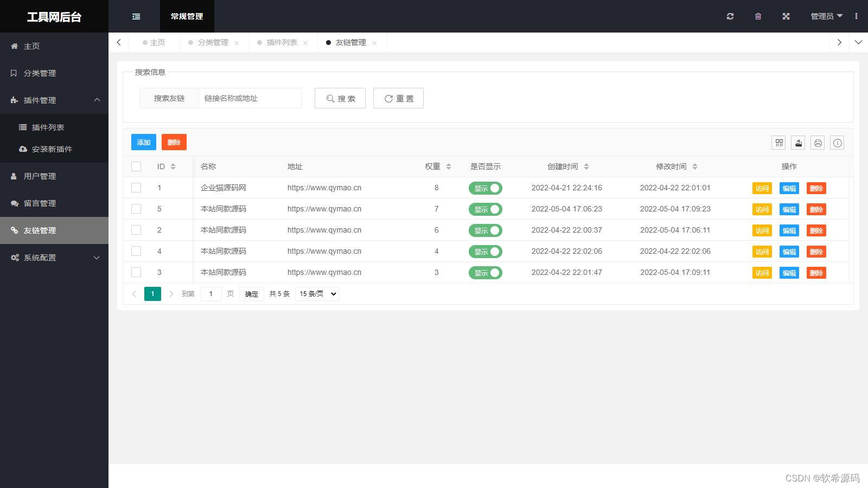
Task: Click the orange 删除 button above the table
Action: point(174,142)
